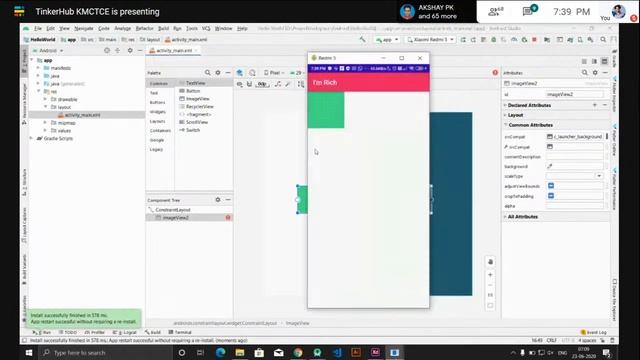640x360 pixels.
Task: Open the API 29 version dropdown
Action: click(x=297, y=73)
